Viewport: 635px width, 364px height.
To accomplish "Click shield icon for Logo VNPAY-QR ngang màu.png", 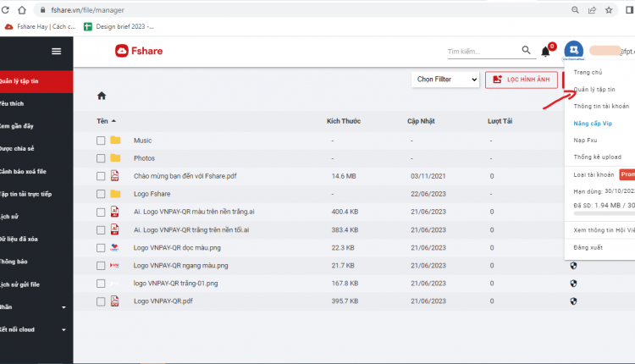I will [573, 266].
